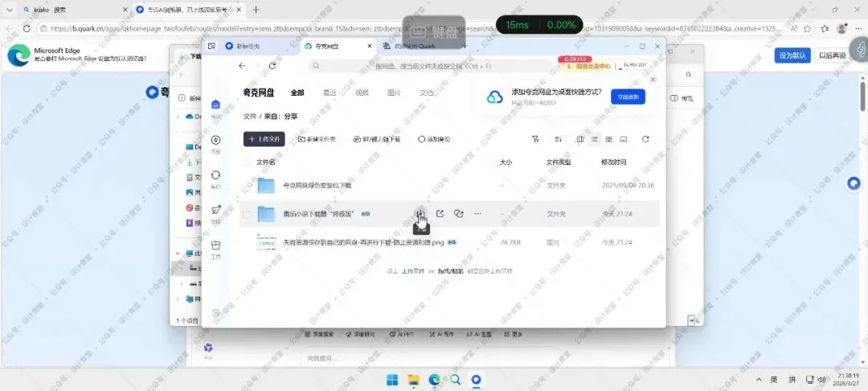This screenshot has height=391, width=868.
Task: Select the 文档 category tab
Action: 426,93
